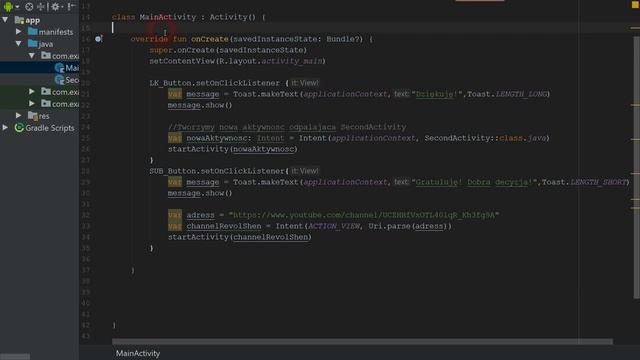Click the onCreate function name

[x=210, y=39]
